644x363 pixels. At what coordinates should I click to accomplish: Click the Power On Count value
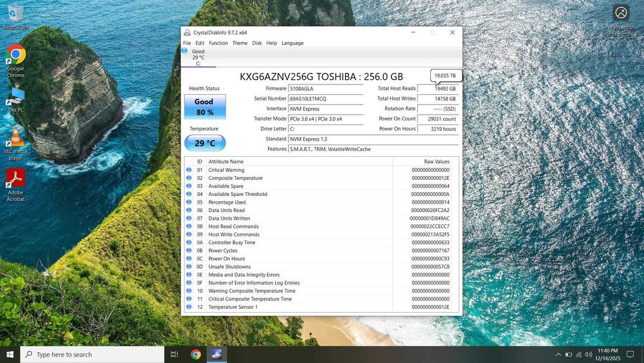tap(438, 119)
